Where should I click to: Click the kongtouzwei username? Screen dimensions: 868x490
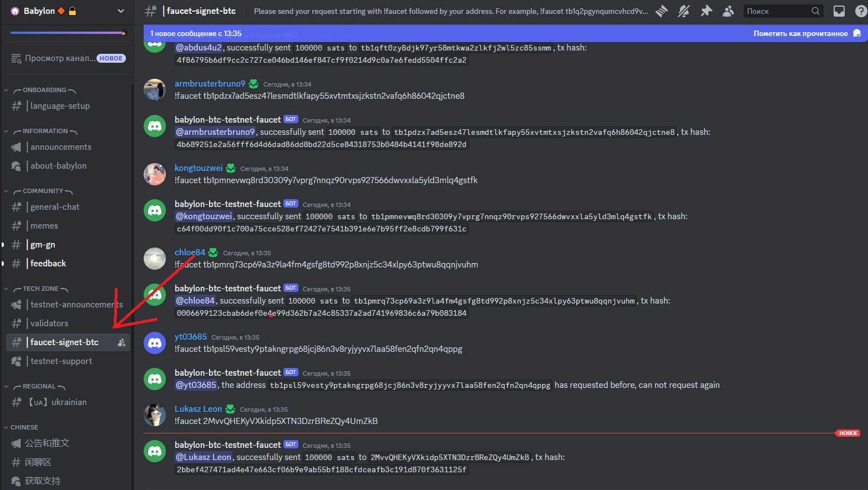[x=199, y=168]
